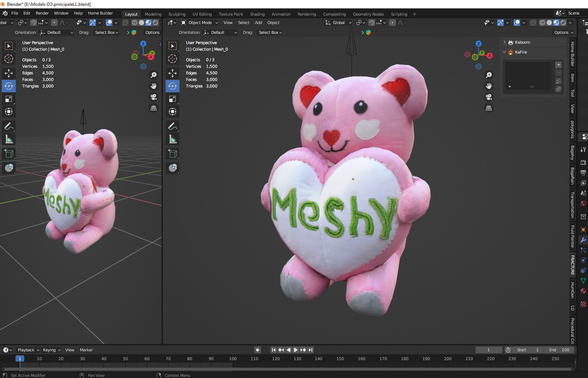Toggle proportional editing in the right viewport header
Viewport: 588px width, 378px height.
(x=392, y=23)
